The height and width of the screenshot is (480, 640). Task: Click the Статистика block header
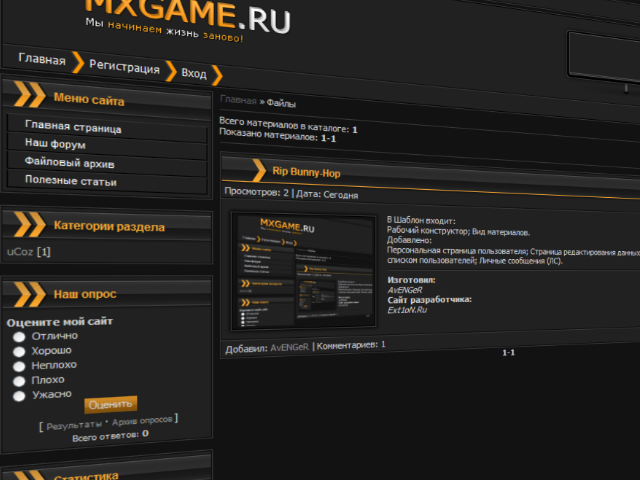[x=107, y=469]
